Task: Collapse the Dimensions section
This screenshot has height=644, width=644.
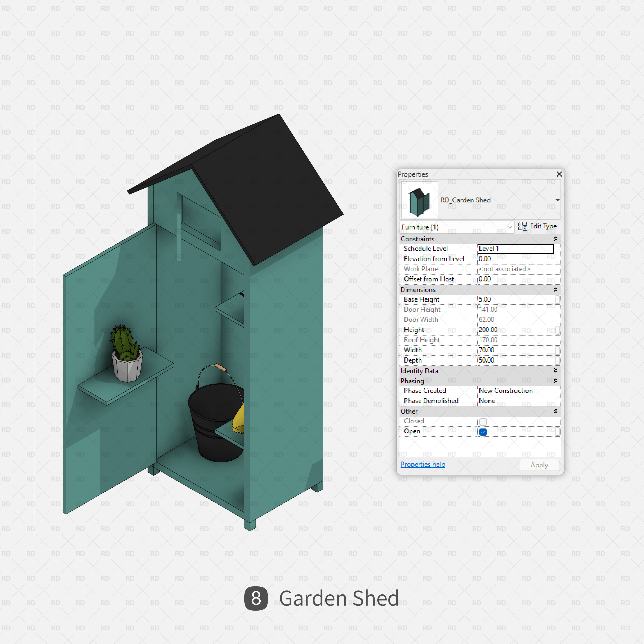Action: coord(555,290)
